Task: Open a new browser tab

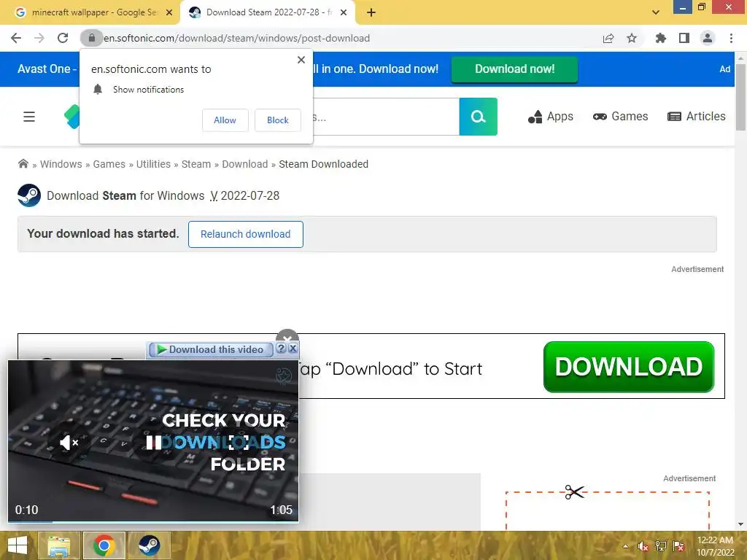Action: [x=371, y=12]
